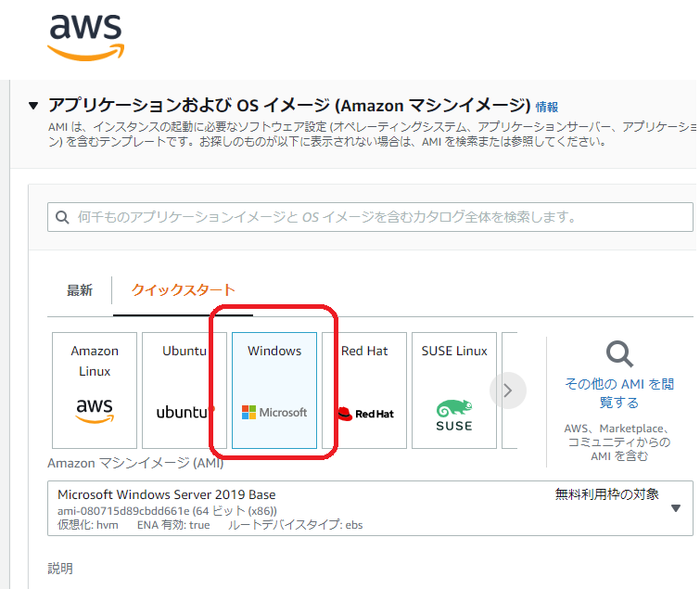The height and width of the screenshot is (589, 700).
Task: Select the Windows Microsoft tile
Action: (x=274, y=390)
